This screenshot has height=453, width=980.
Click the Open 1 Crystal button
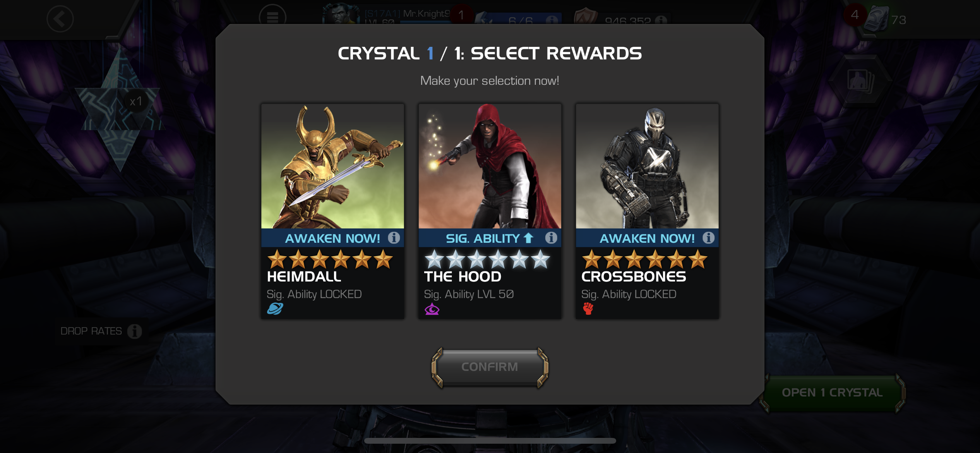[832, 393]
